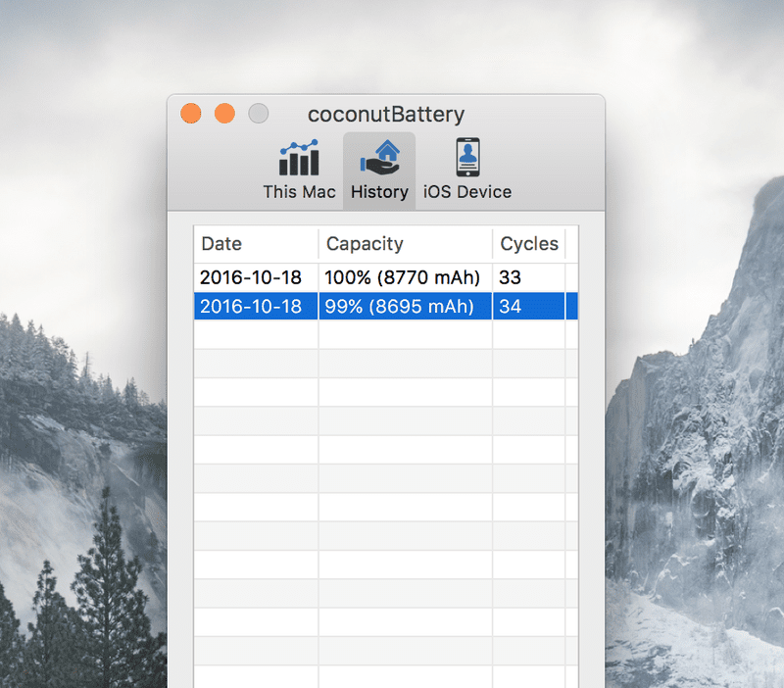Click the cycles value 33
Image resolution: width=784 pixels, height=688 pixels.
point(510,277)
